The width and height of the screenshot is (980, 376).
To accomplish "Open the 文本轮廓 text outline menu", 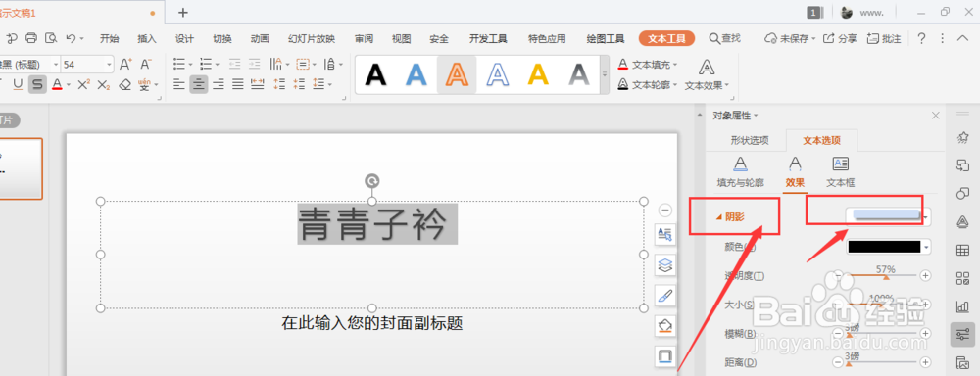I will [648, 84].
